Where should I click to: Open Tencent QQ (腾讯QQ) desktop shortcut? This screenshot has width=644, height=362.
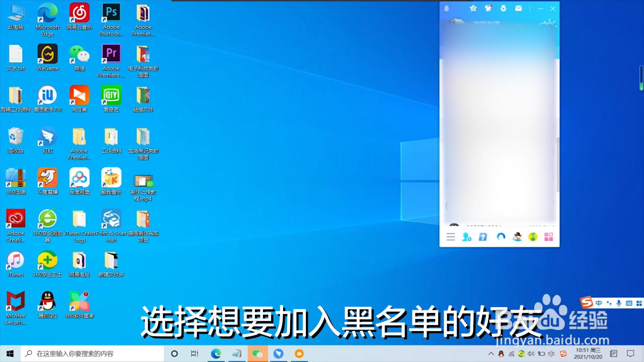pyautogui.click(x=48, y=305)
